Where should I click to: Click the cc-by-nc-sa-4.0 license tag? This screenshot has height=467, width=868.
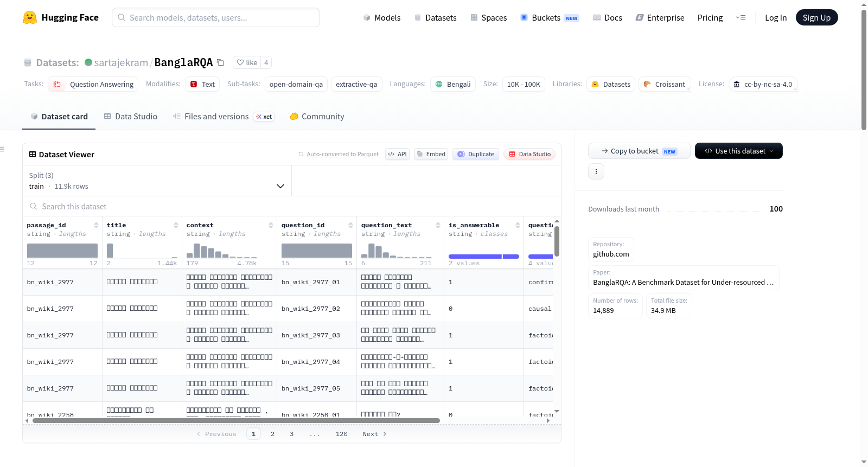(763, 84)
